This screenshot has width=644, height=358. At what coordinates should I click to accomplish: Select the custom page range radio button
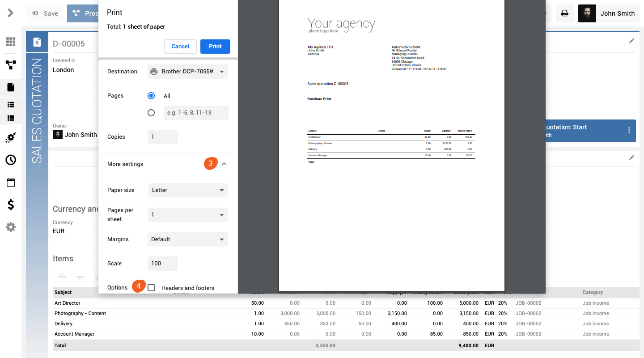(x=151, y=113)
